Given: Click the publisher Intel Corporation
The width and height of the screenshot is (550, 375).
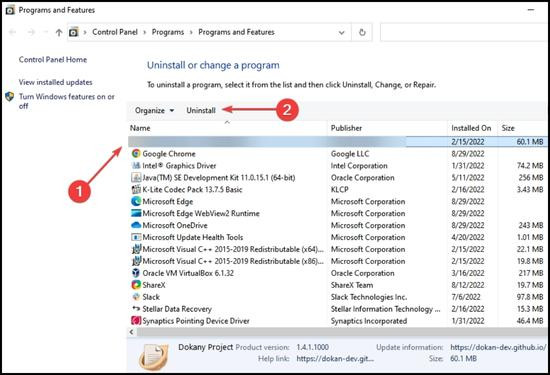Looking at the screenshot, I should [359, 166].
